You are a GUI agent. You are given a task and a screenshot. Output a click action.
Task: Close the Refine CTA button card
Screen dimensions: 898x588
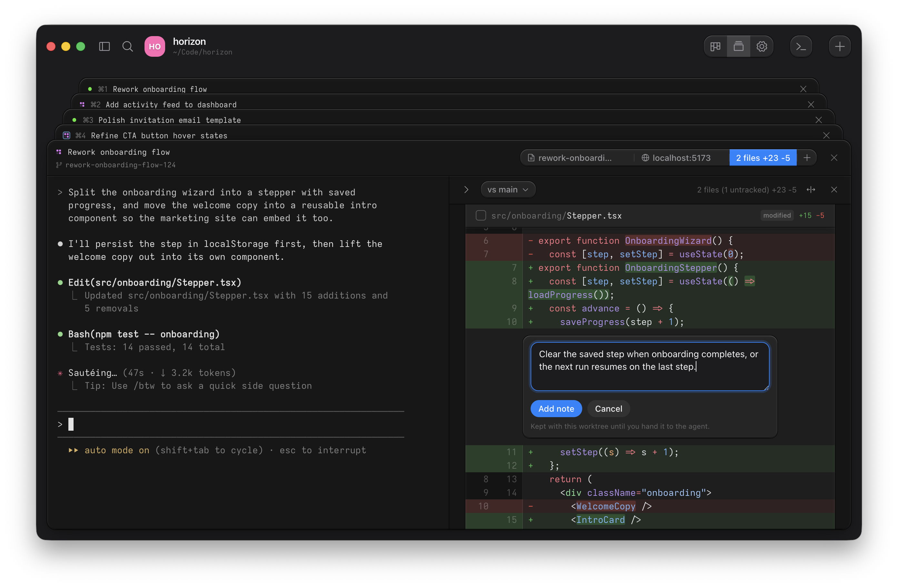[x=826, y=135]
